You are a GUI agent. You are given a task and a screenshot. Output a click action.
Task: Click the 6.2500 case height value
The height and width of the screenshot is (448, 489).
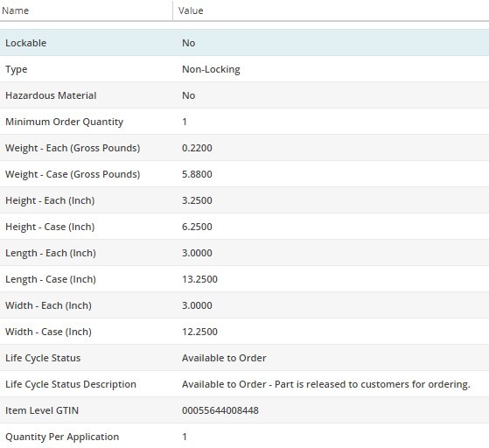(x=197, y=227)
